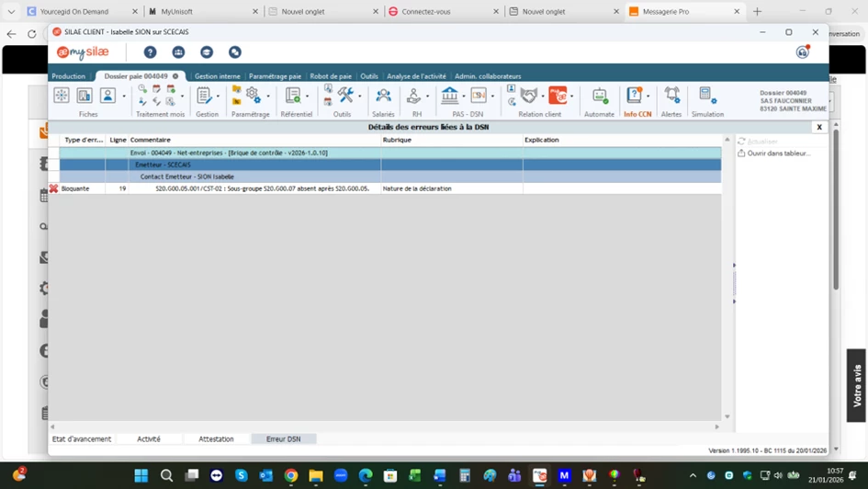Open Admin. collaborateurs menu
The image size is (868, 489).
click(x=488, y=76)
